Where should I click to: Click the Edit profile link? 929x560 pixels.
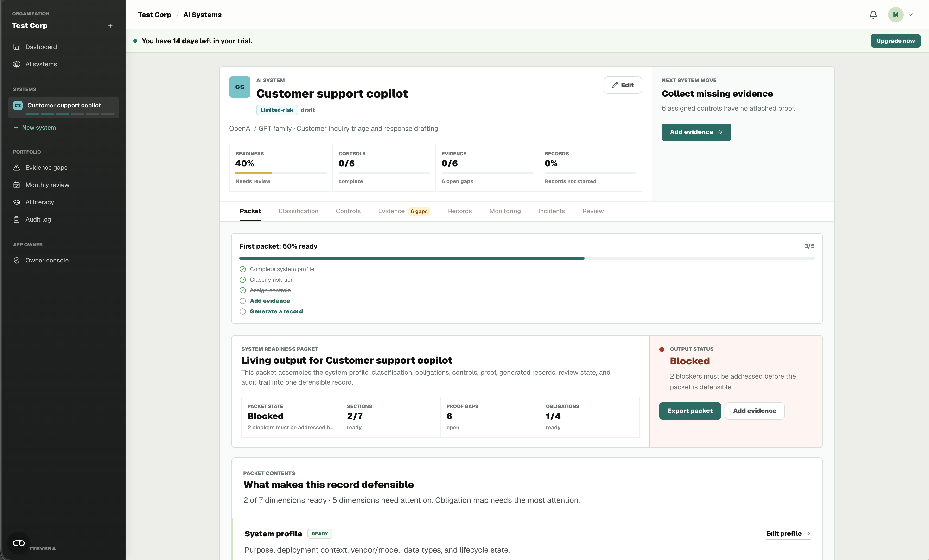(x=788, y=534)
